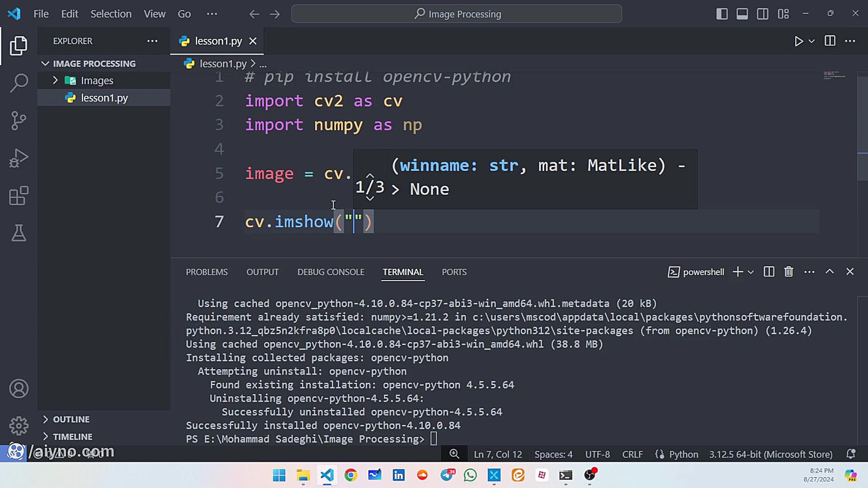Open the Go menu
868x488 pixels.
184,14
